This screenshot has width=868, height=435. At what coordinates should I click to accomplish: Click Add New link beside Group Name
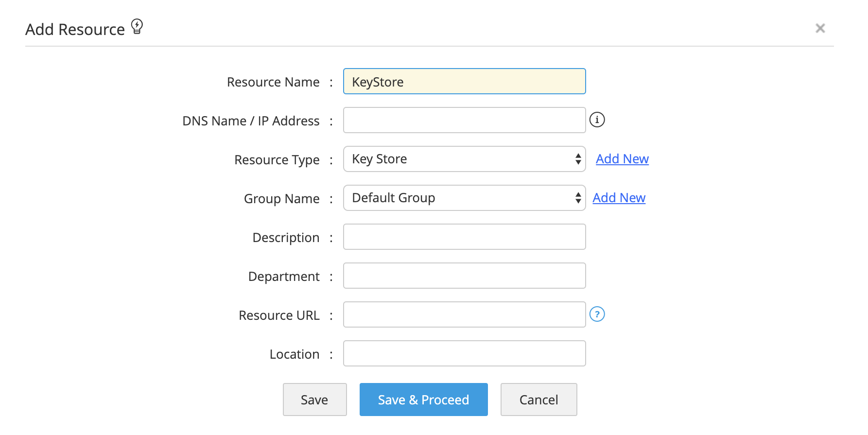click(x=619, y=198)
